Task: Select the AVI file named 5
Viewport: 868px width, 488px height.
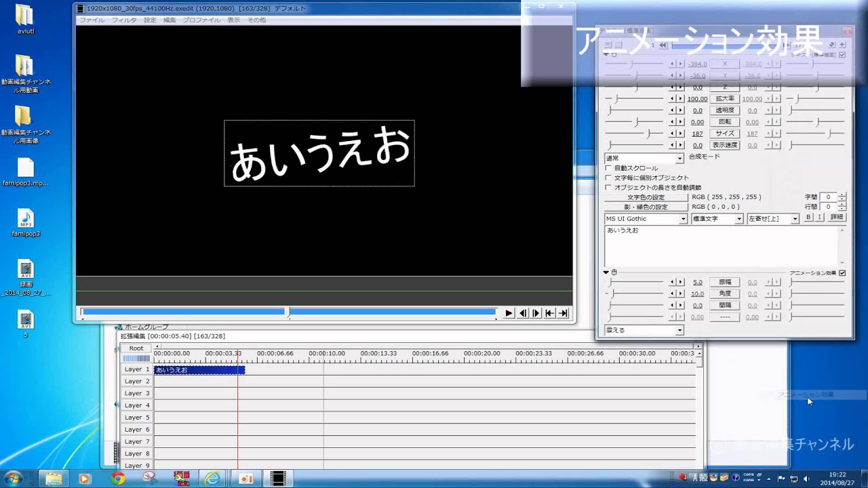Action: [x=25, y=324]
